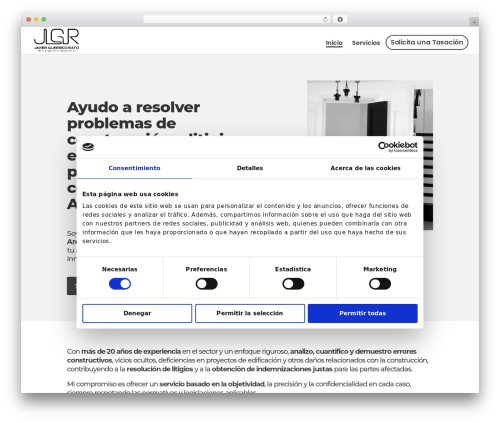Enable the Preferencias cookies switch
500x423 pixels.
click(x=206, y=284)
